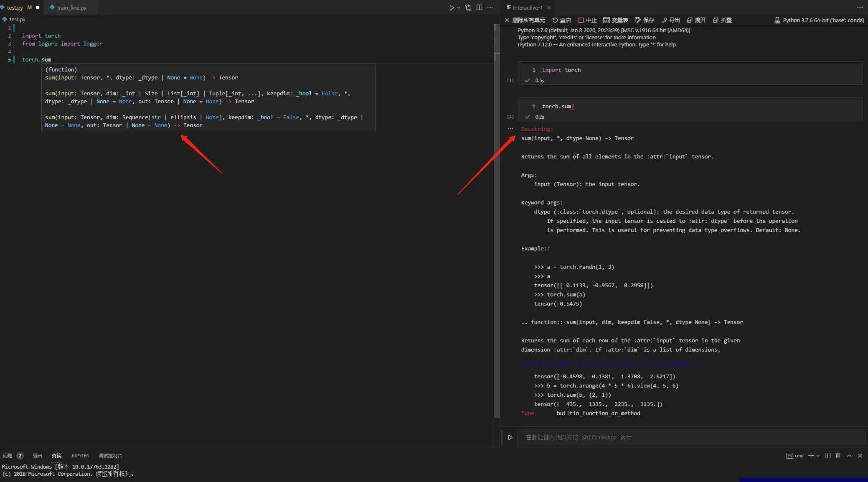Open the new terminal launch profile dropdown
Screen dimensions: 868x482
[x=818, y=456]
